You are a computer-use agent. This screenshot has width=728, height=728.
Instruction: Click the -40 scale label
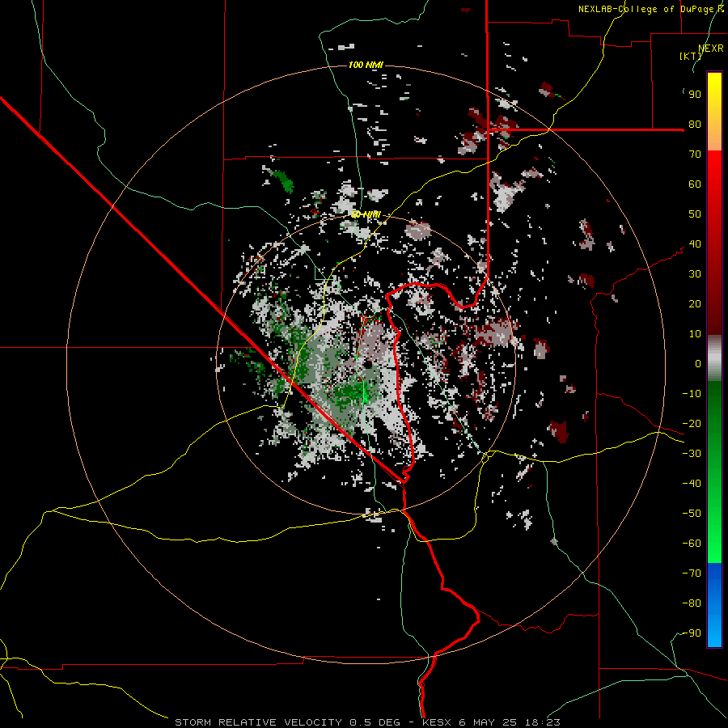692,484
